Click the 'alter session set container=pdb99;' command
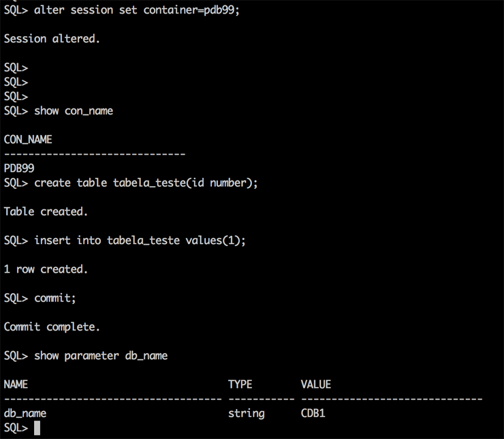Viewport: 504px width, 439px height. pyautogui.click(x=137, y=10)
